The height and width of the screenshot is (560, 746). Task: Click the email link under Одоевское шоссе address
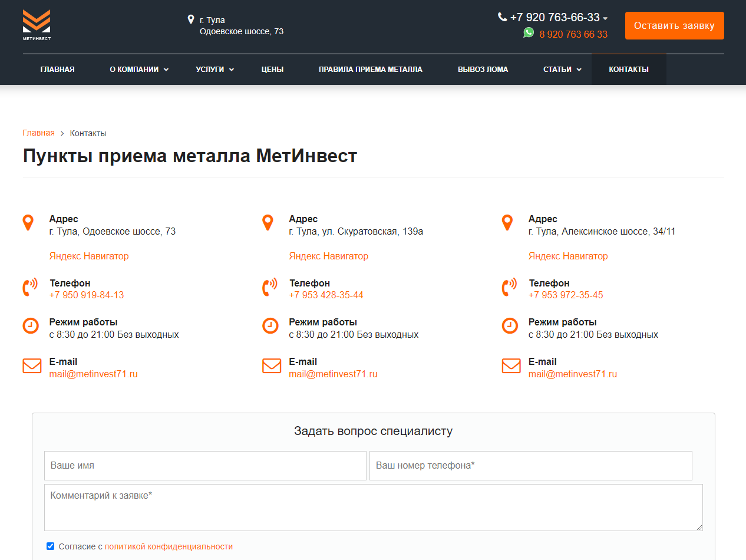[94, 374]
